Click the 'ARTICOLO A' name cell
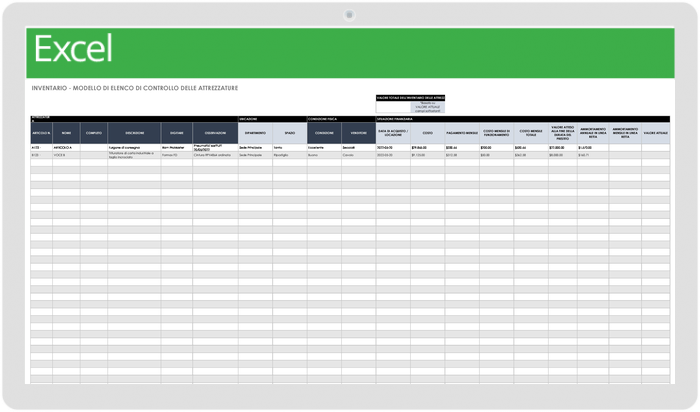The height and width of the screenshot is (412, 700). pos(67,148)
